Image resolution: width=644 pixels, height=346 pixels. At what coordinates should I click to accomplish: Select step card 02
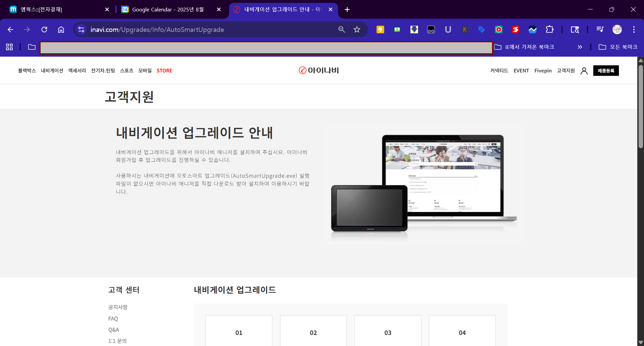313,331
